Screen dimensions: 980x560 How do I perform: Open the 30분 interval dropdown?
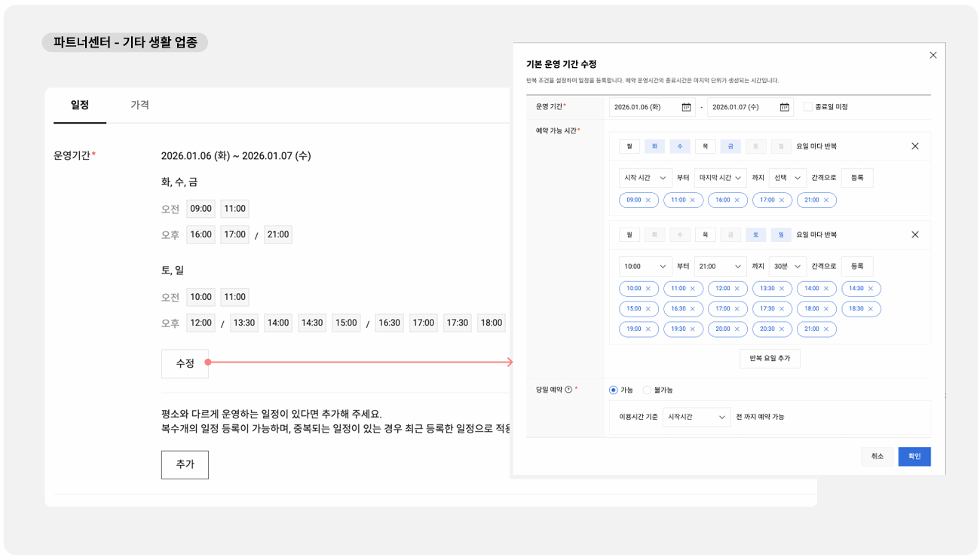[787, 267]
